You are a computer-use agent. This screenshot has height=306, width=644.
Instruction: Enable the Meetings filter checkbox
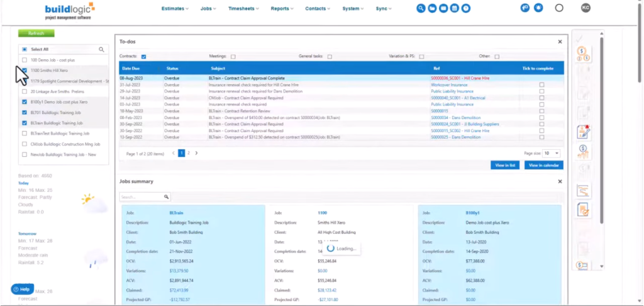tap(233, 57)
